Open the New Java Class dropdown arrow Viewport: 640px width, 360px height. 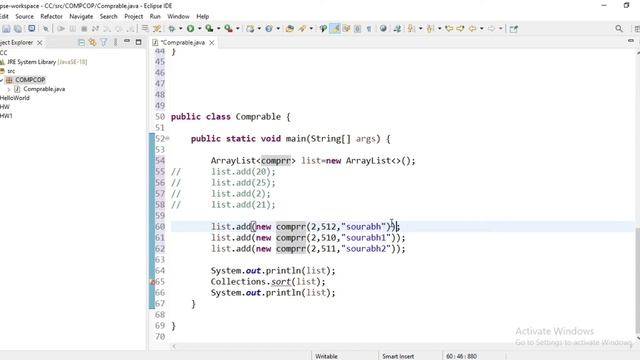[x=278, y=29]
